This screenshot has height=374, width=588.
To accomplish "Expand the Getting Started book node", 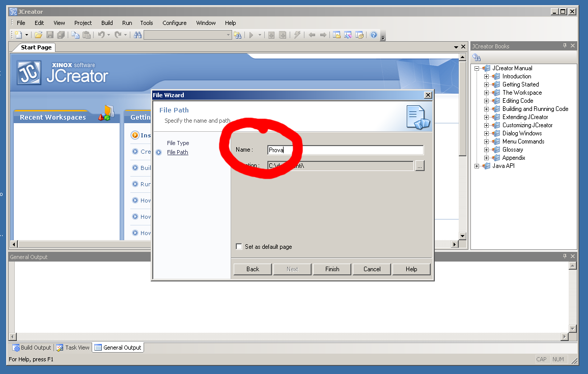I will coord(486,84).
